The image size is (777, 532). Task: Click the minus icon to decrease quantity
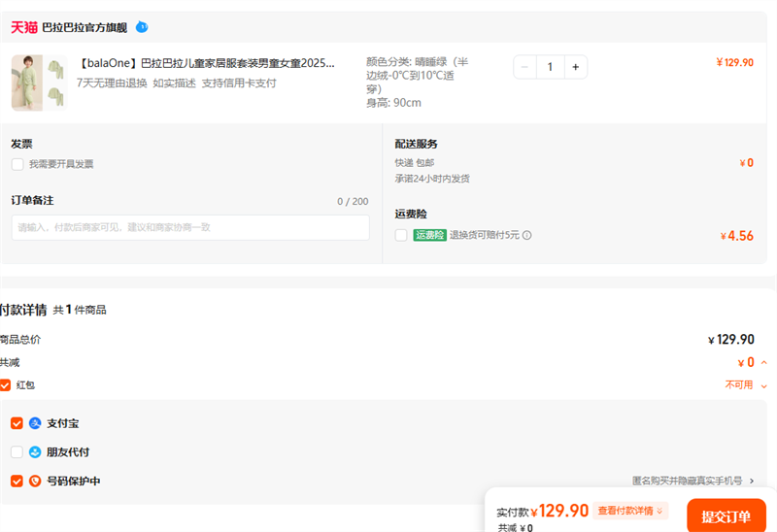coord(525,67)
